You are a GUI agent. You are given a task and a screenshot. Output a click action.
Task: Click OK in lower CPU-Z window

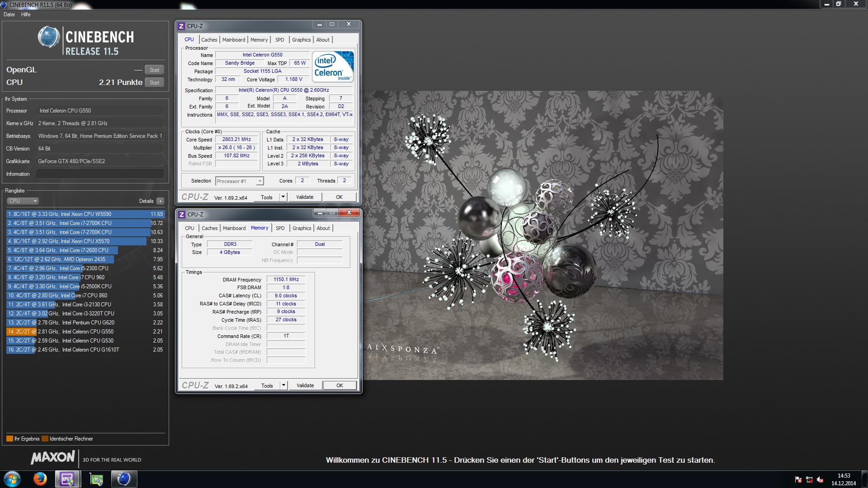pyautogui.click(x=340, y=385)
